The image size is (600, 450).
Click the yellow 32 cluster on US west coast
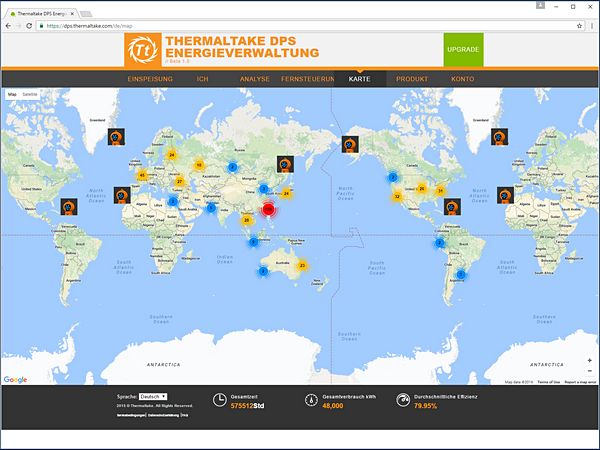pos(397,196)
